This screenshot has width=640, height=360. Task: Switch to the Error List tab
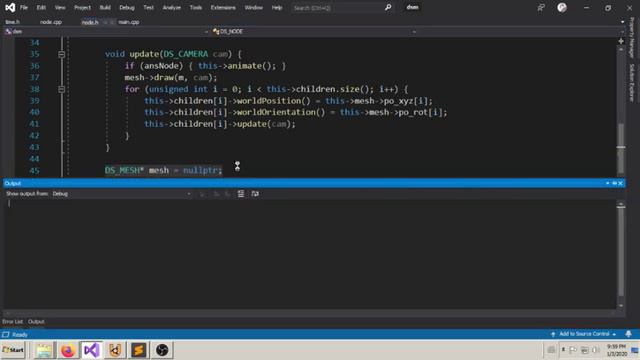pyautogui.click(x=12, y=322)
